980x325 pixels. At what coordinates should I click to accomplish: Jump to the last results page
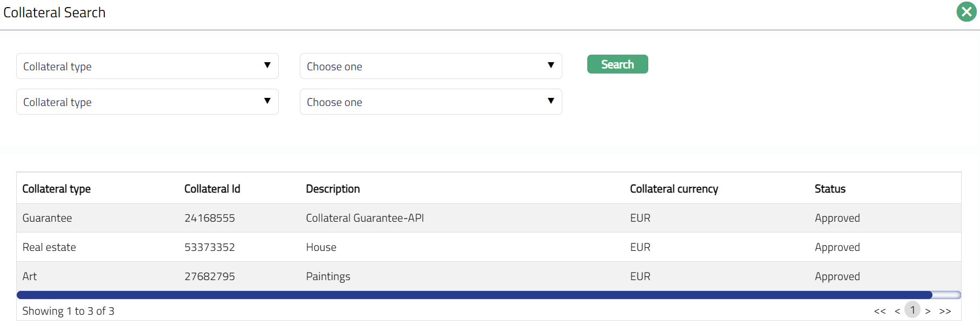click(x=945, y=311)
